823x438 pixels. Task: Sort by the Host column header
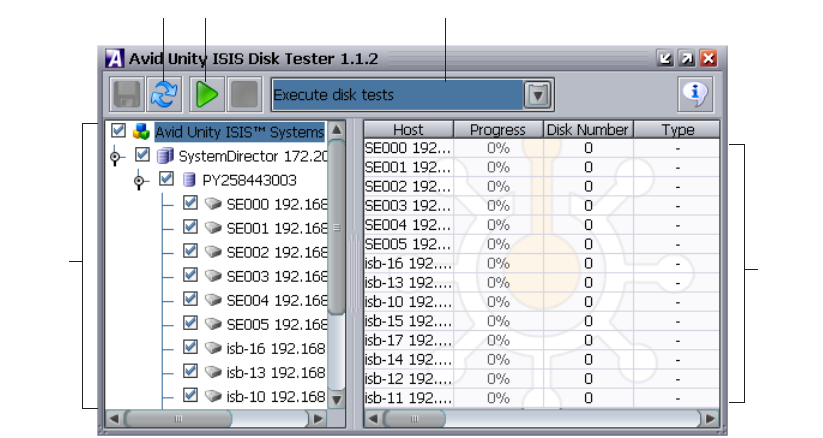coord(408,129)
